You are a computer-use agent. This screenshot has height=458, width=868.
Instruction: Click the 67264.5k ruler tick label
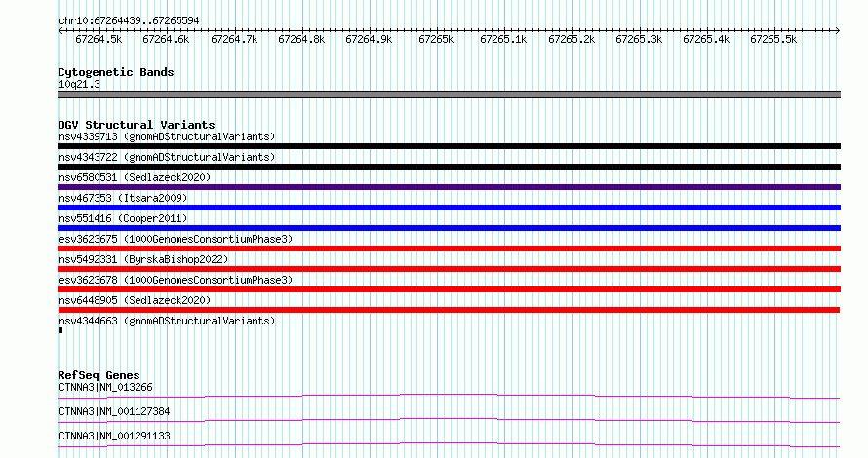99,39
